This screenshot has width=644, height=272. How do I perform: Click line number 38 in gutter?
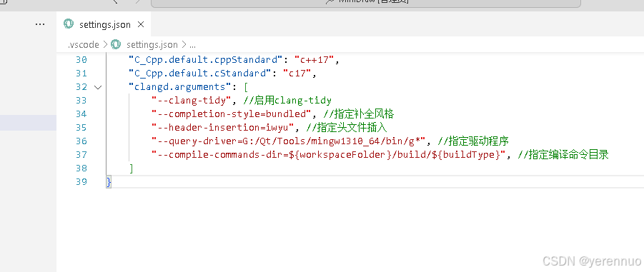(81, 168)
